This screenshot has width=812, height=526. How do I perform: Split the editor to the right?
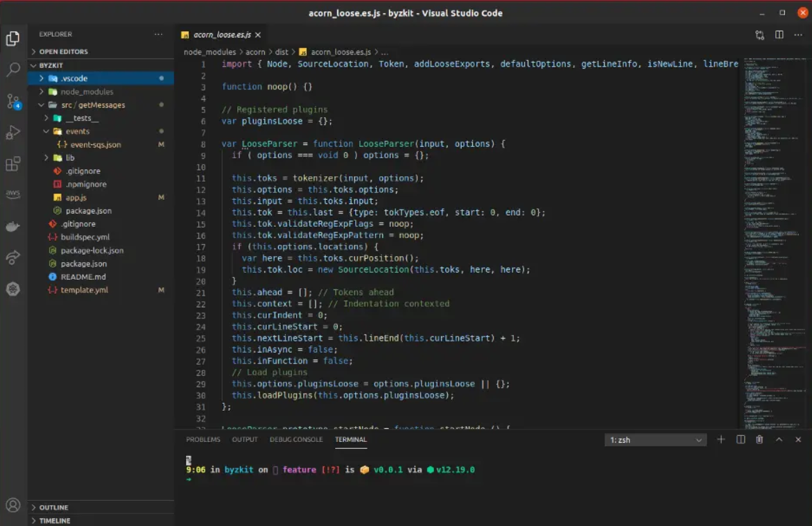coord(779,35)
